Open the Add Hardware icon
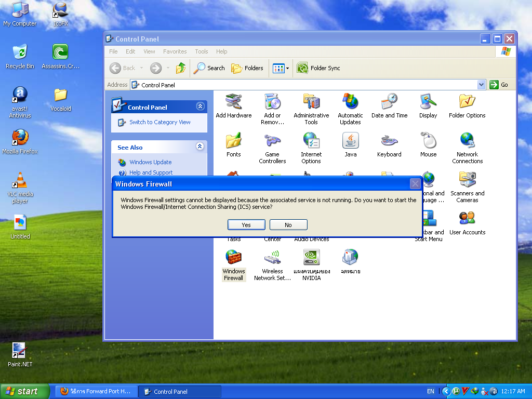532x399 pixels. click(x=233, y=102)
